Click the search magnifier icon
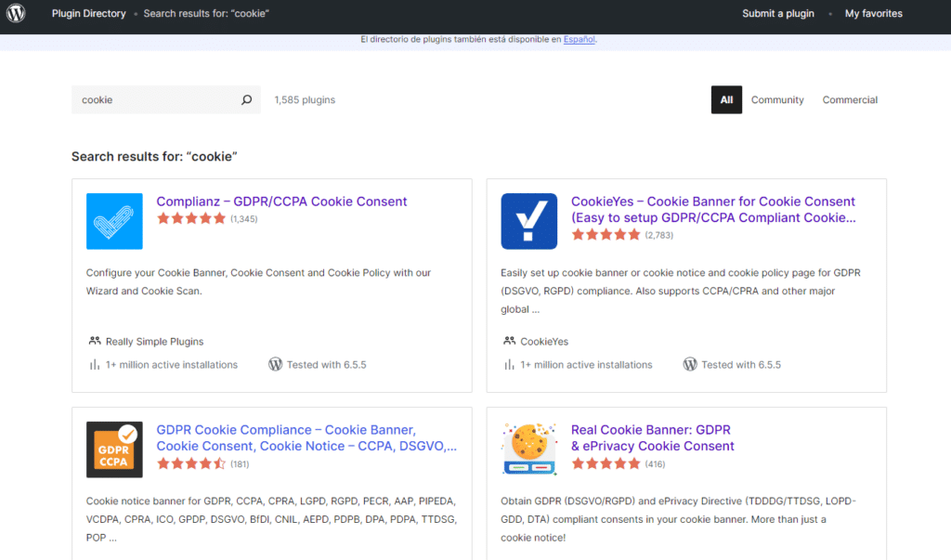This screenshot has height=560, width=951. [246, 99]
